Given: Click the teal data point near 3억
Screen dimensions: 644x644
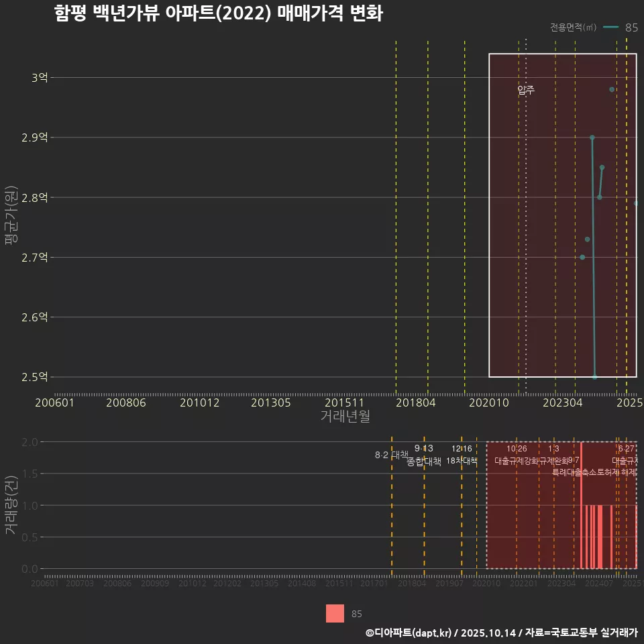Looking at the screenshot, I should 611,88.
